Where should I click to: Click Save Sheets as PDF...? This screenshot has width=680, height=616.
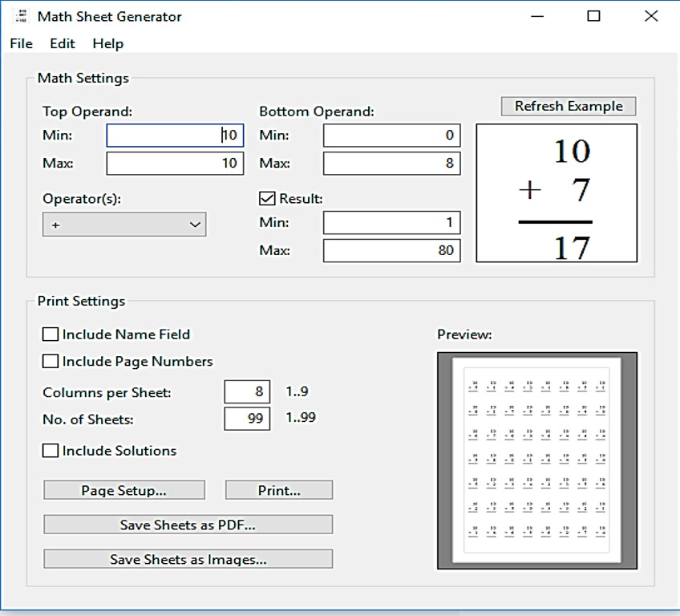tap(188, 525)
